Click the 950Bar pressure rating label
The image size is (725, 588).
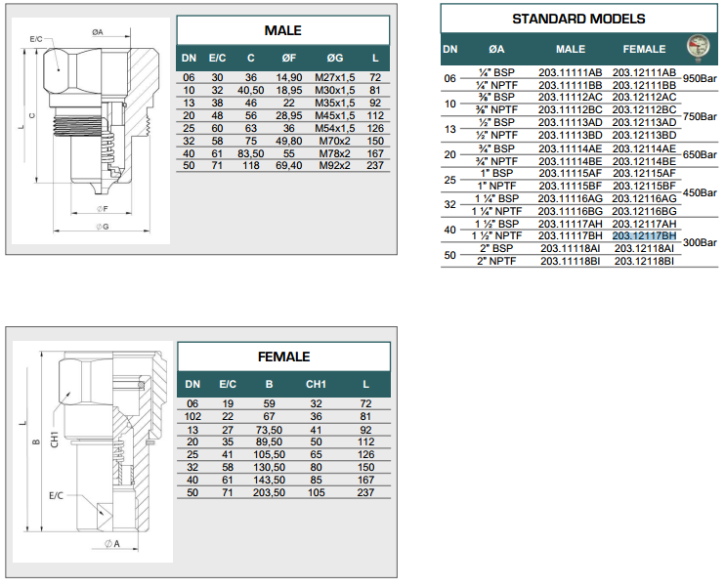pos(699,78)
